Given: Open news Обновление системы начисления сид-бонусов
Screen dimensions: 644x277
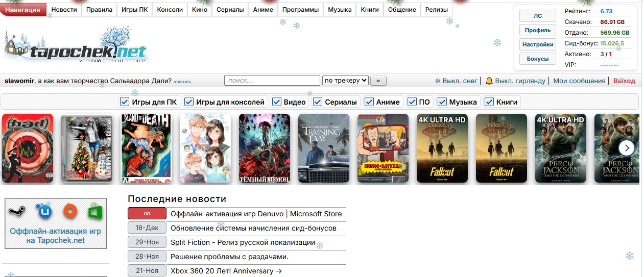Looking at the screenshot, I should coord(253,228).
